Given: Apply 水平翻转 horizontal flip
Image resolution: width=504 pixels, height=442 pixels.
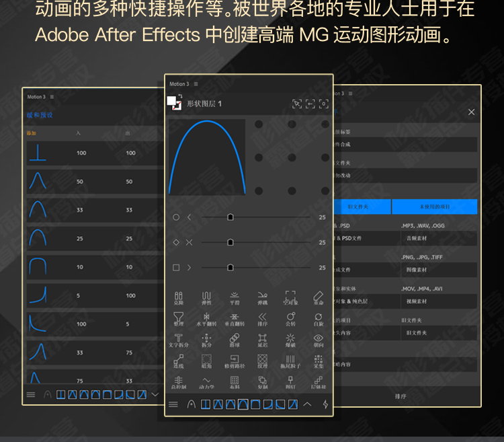Looking at the screenshot, I should click(x=206, y=319).
